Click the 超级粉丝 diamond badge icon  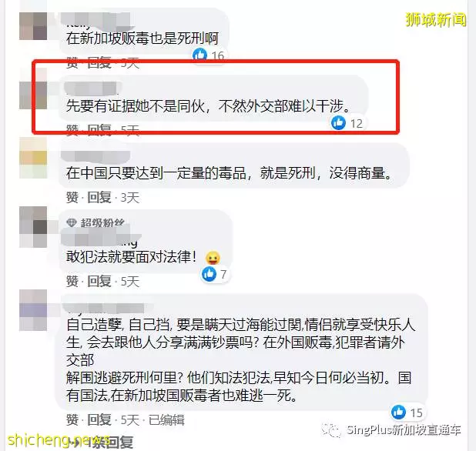click(x=72, y=223)
